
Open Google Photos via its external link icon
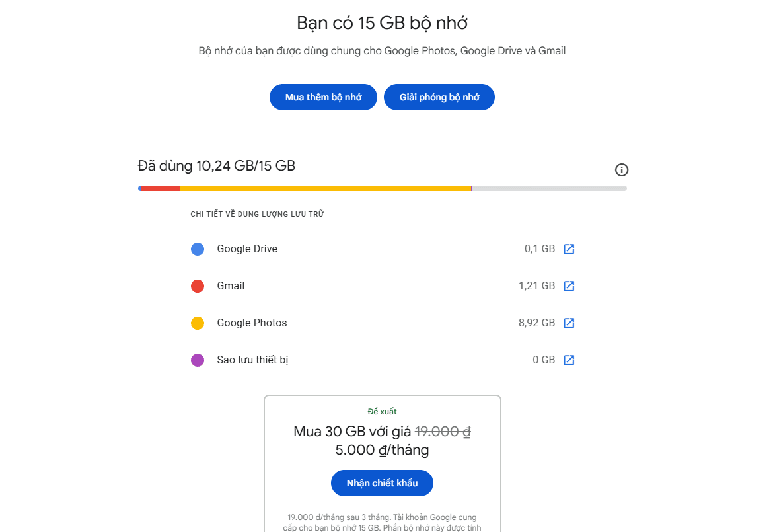point(569,323)
